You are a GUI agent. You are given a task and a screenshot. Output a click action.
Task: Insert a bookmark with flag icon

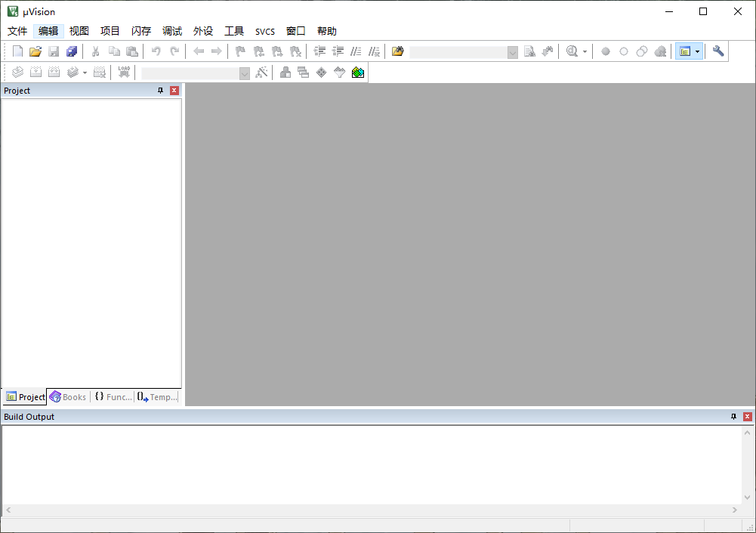point(240,51)
